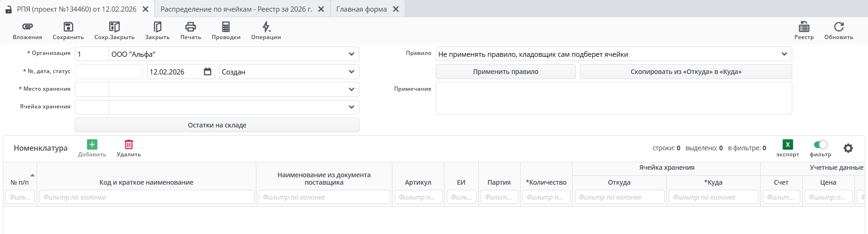Delete row with the Удалить trash icon
This screenshot has width=868, height=234.
pos(129,145)
